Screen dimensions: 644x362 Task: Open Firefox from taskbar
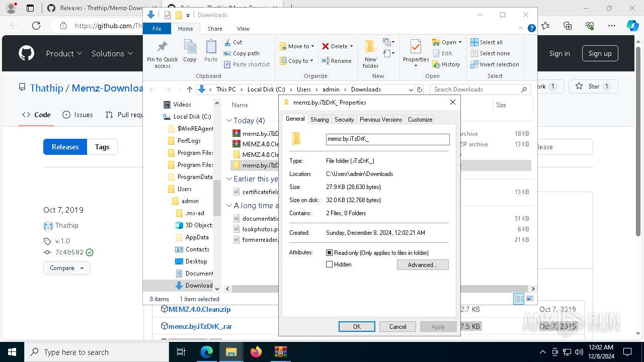coord(256,352)
